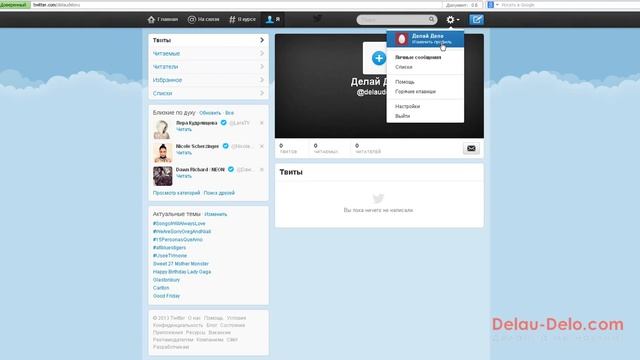Dismiss Nicole Scherzinger suggestion with X
Image resolution: width=640 pixels, height=360 pixels.
pyautogui.click(x=262, y=146)
